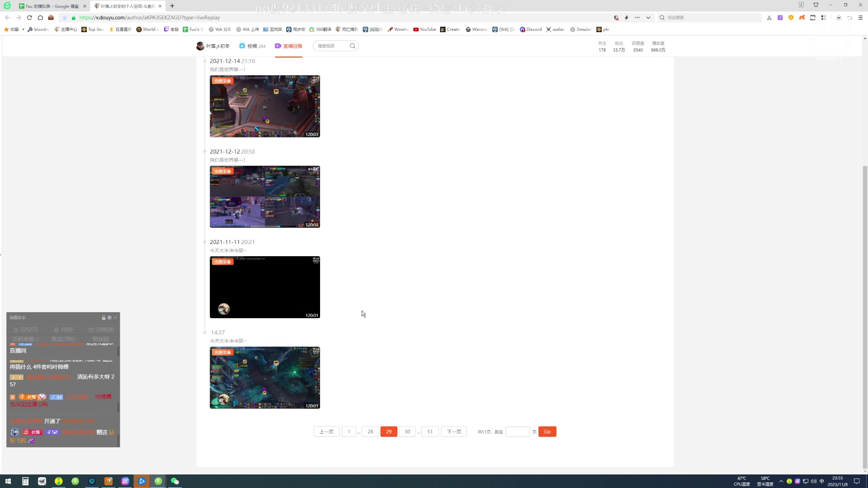Screen dimensions: 868x488
Task: Open a new browser tab
Action: [172, 6]
